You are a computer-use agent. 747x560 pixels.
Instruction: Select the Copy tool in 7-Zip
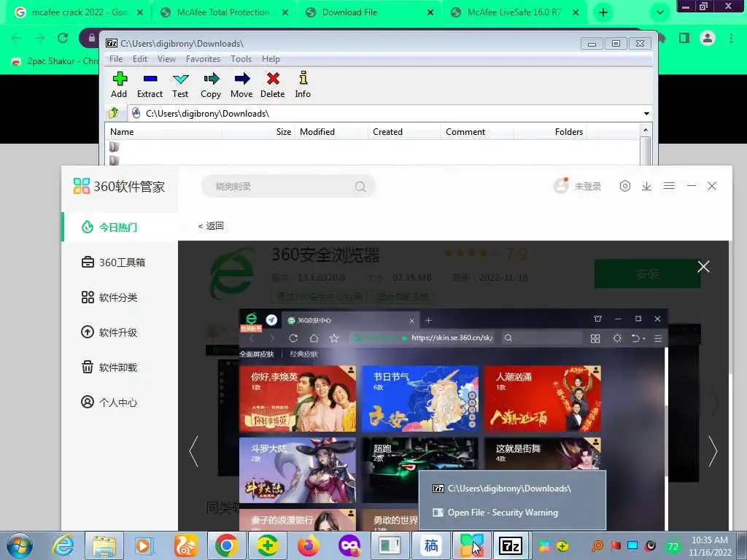tap(211, 85)
